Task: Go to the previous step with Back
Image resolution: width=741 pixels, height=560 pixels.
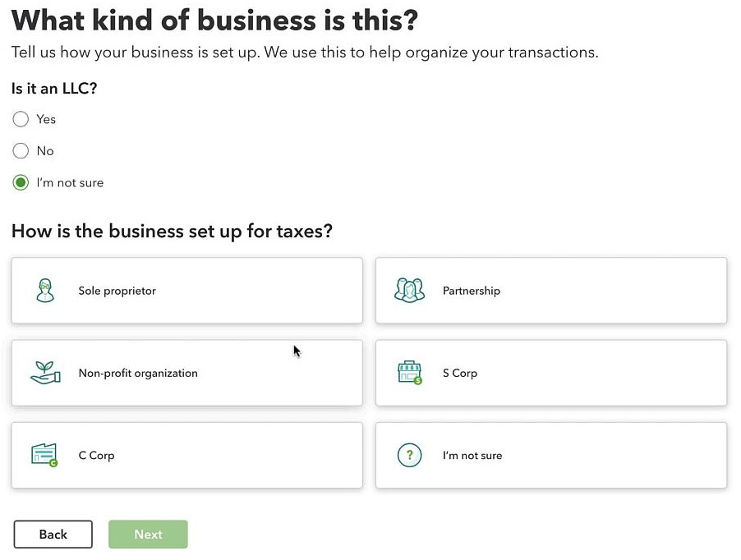Action: [x=53, y=534]
